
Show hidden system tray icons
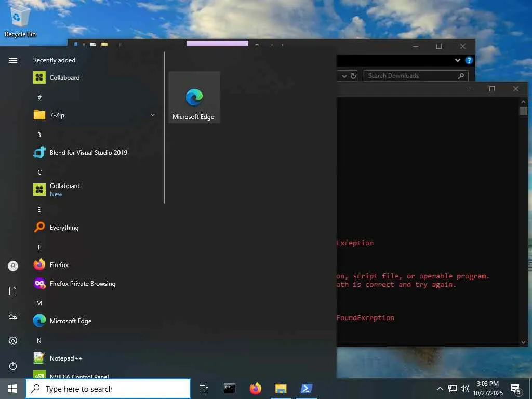click(x=440, y=389)
